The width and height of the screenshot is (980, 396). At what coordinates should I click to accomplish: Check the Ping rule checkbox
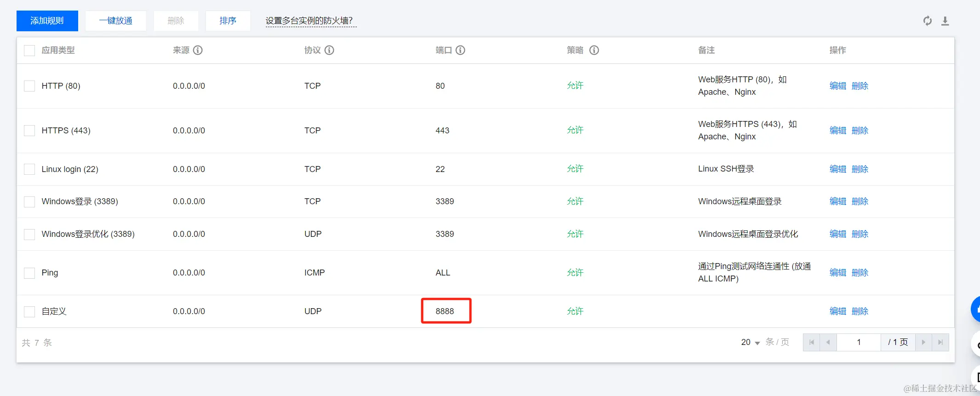click(x=29, y=273)
